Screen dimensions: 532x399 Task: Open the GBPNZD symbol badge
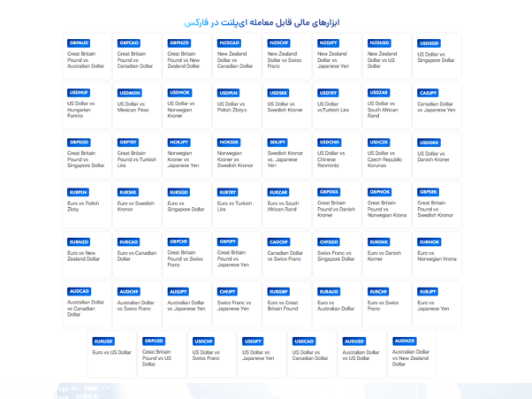click(179, 42)
